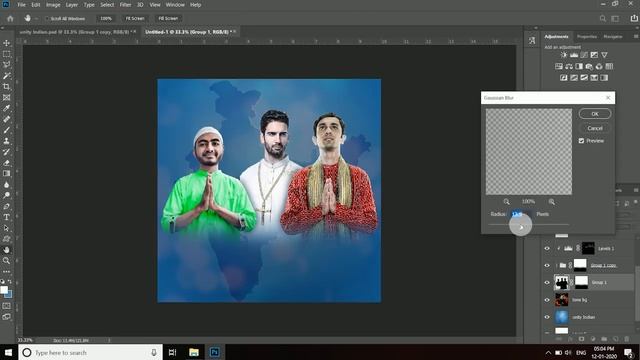Viewport: 640px width, 360px height.
Task: Select the Path Selection tool
Action: point(7,228)
